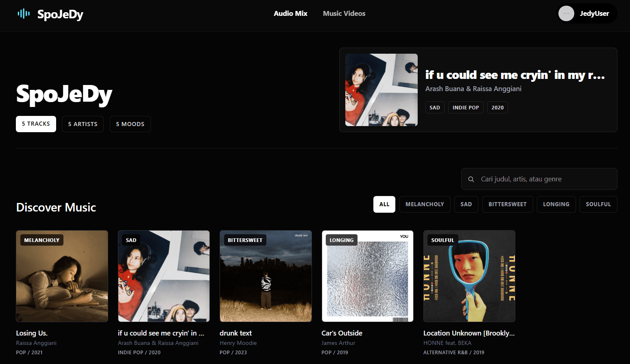Filter by SOULFUL mood

598,204
